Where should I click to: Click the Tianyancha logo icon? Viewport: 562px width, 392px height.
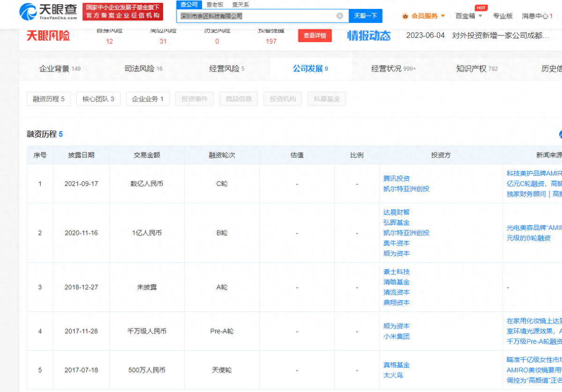pos(29,12)
